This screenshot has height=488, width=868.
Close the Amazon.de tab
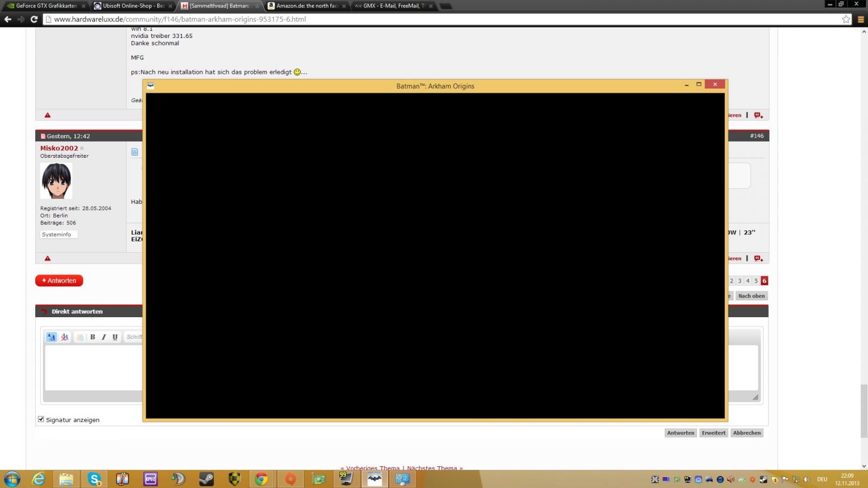coord(344,6)
